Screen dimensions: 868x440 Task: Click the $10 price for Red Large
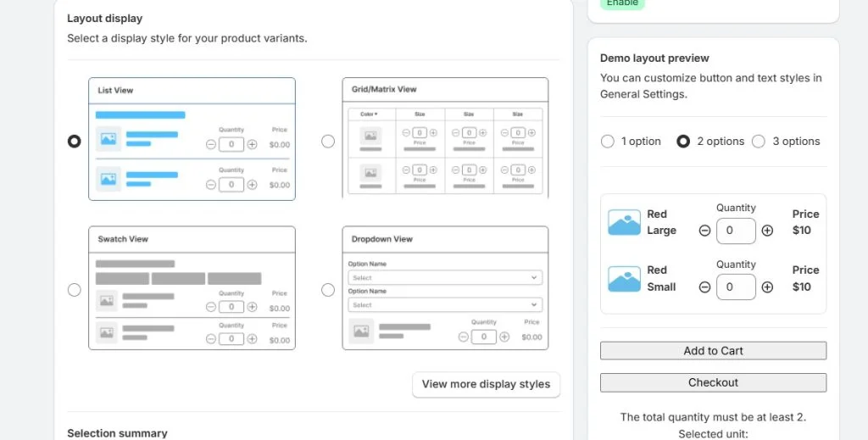(x=802, y=231)
